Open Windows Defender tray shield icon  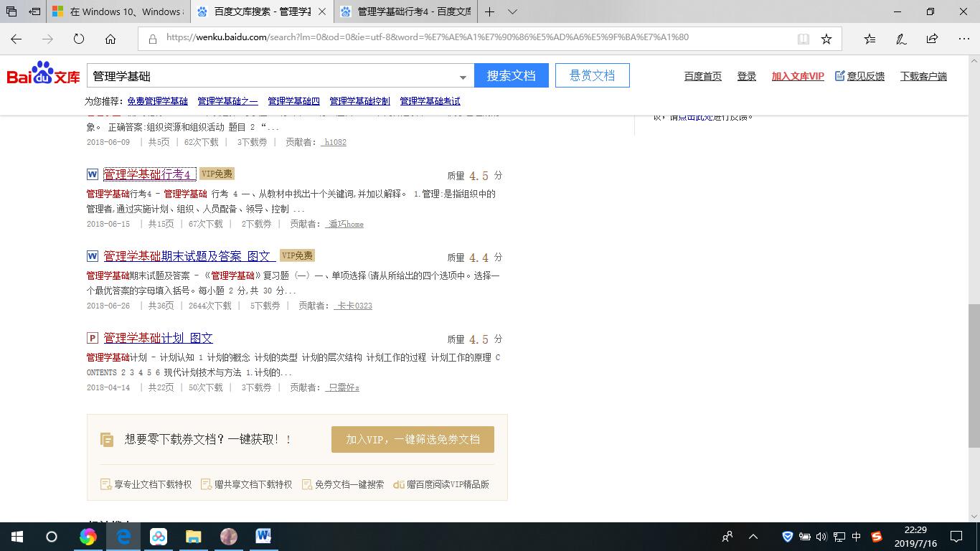(x=787, y=536)
